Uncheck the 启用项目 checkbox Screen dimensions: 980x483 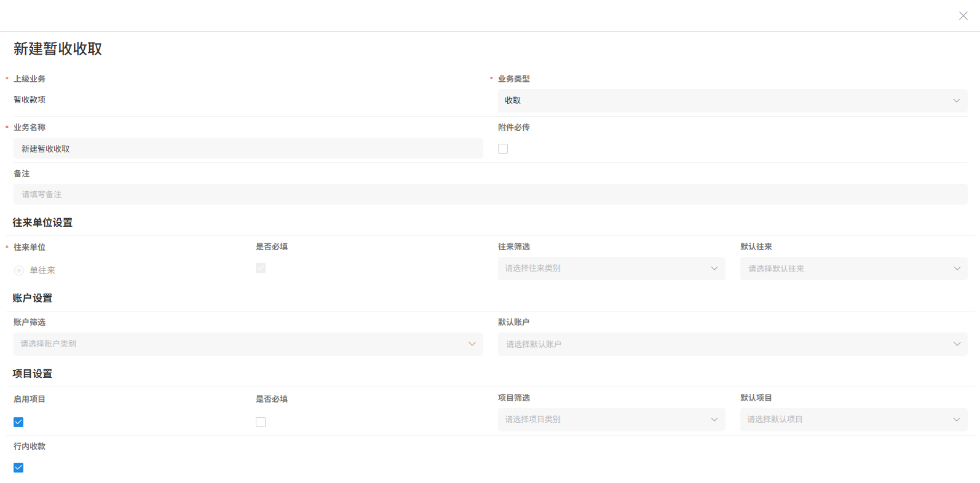(18, 422)
